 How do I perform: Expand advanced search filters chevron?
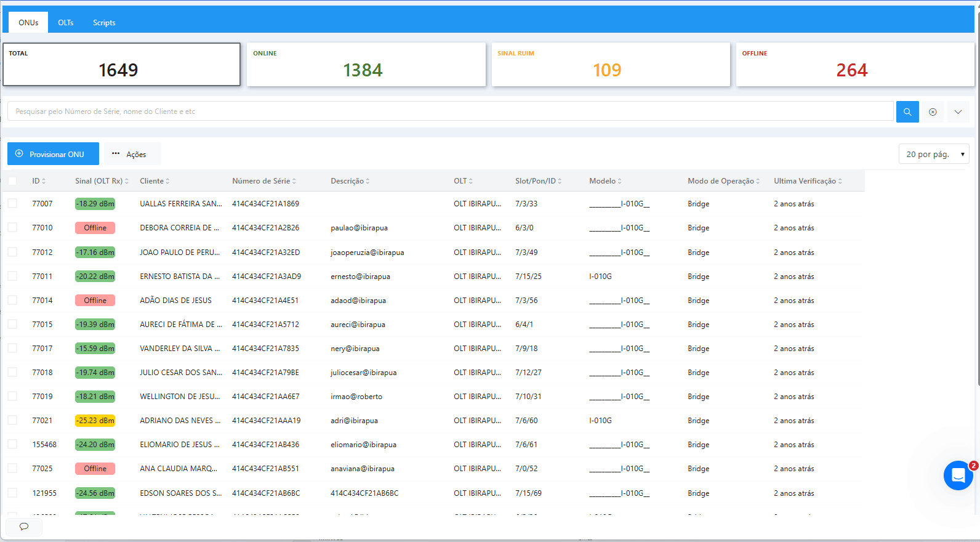point(958,112)
